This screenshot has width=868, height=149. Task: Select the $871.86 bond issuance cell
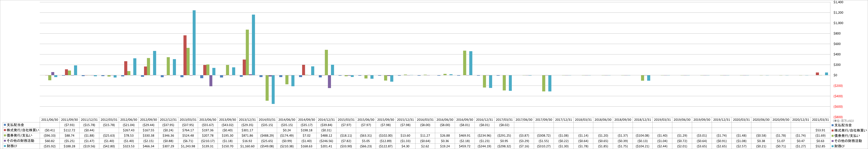click(247, 136)
